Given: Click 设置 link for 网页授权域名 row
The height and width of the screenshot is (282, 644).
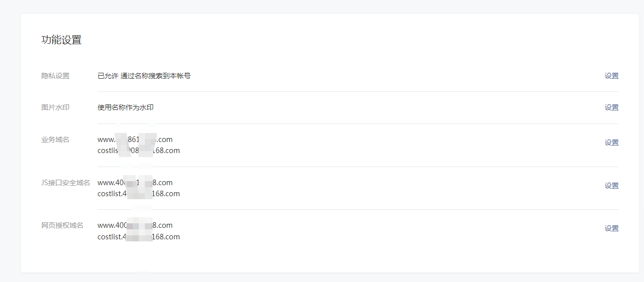Looking at the screenshot, I should pyautogui.click(x=611, y=228).
